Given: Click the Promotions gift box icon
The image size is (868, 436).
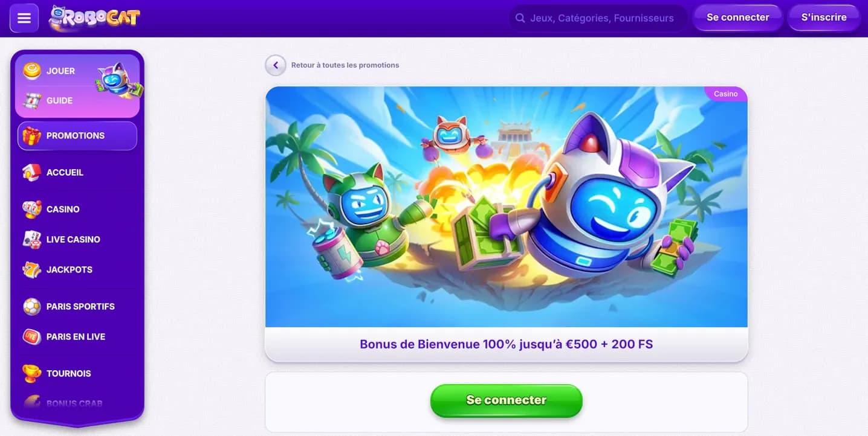Looking at the screenshot, I should point(31,136).
